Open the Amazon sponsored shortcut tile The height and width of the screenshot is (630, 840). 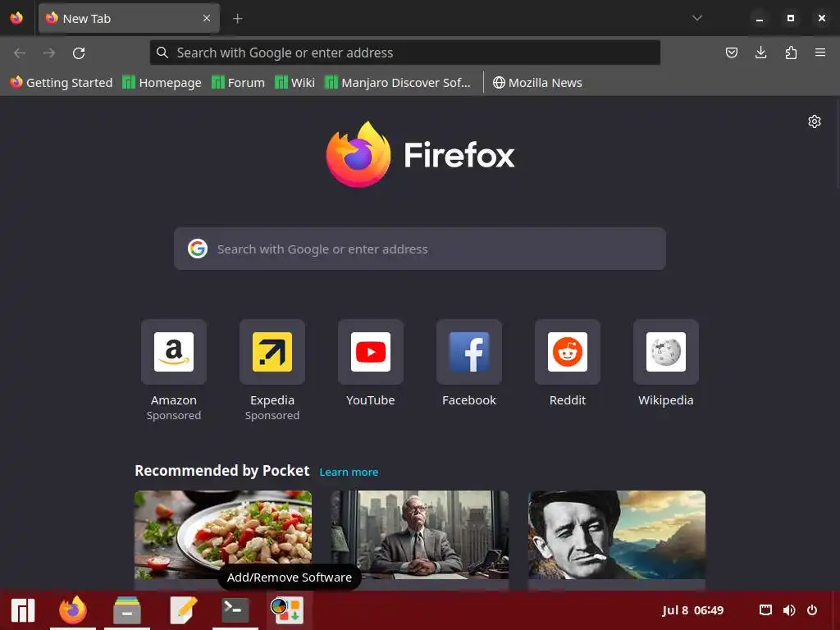[x=174, y=352]
